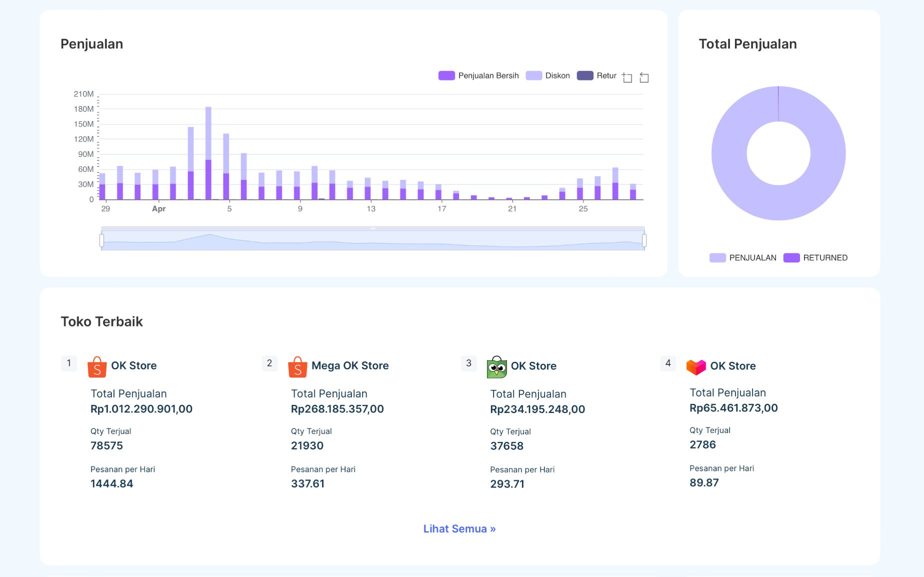924x577 pixels.
Task: Toggle the Penjualan Bersih legend series
Action: pos(478,75)
